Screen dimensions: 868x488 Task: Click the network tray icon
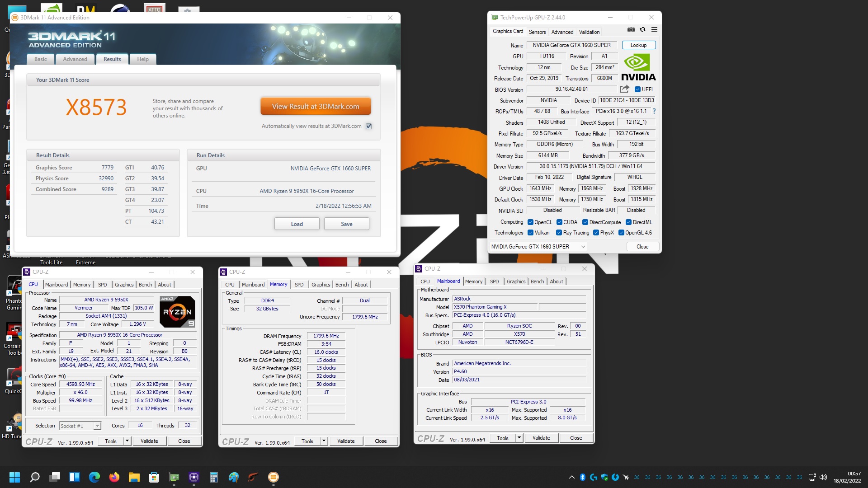(x=812, y=477)
